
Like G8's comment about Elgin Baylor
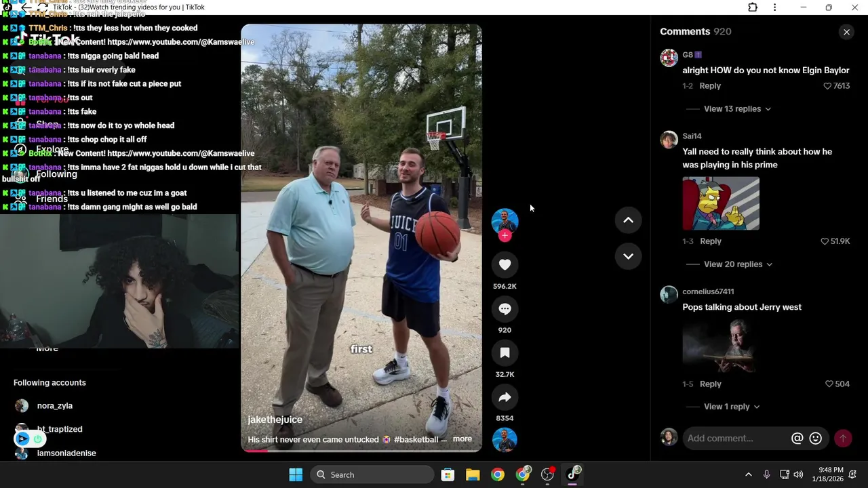pos(827,86)
